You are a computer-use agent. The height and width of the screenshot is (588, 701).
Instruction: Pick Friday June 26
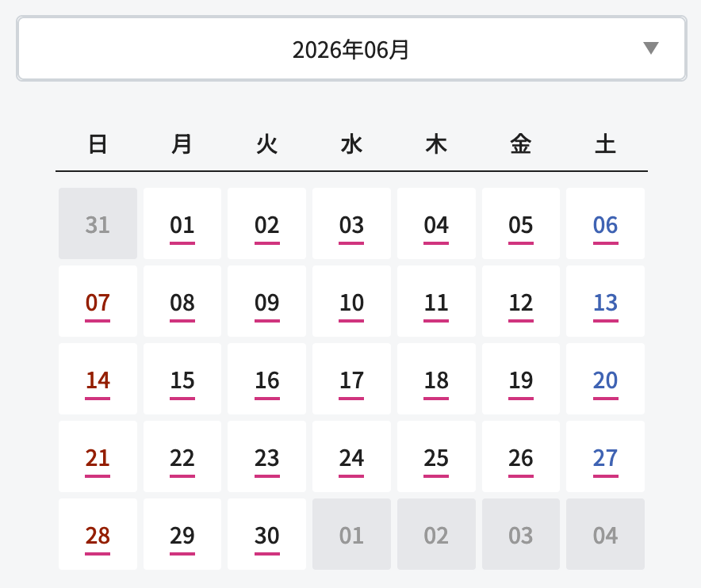point(521,456)
